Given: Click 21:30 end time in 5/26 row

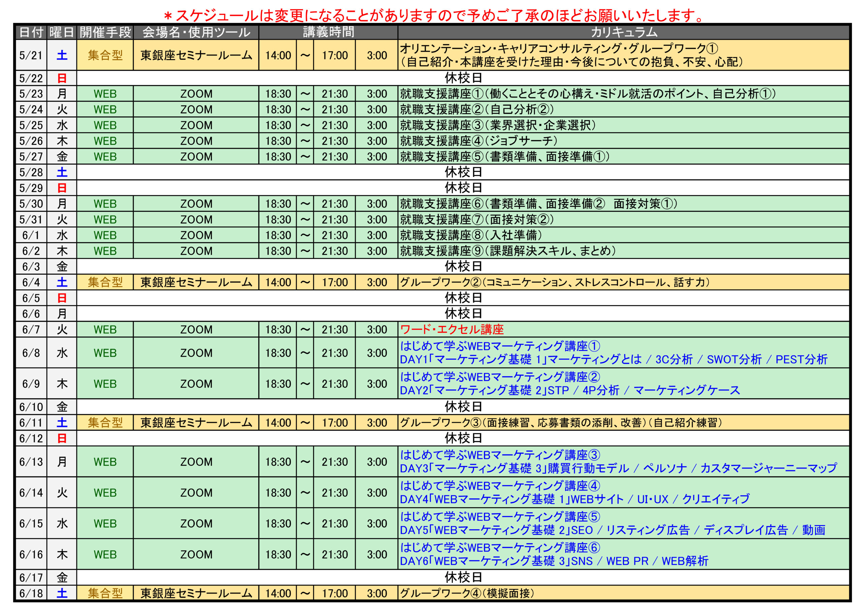Looking at the screenshot, I should tap(335, 141).
